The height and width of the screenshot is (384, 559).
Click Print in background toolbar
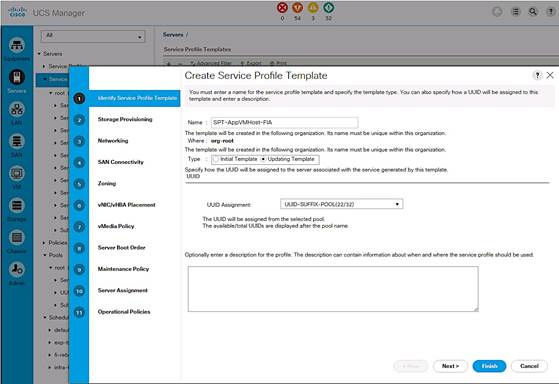tap(278, 63)
